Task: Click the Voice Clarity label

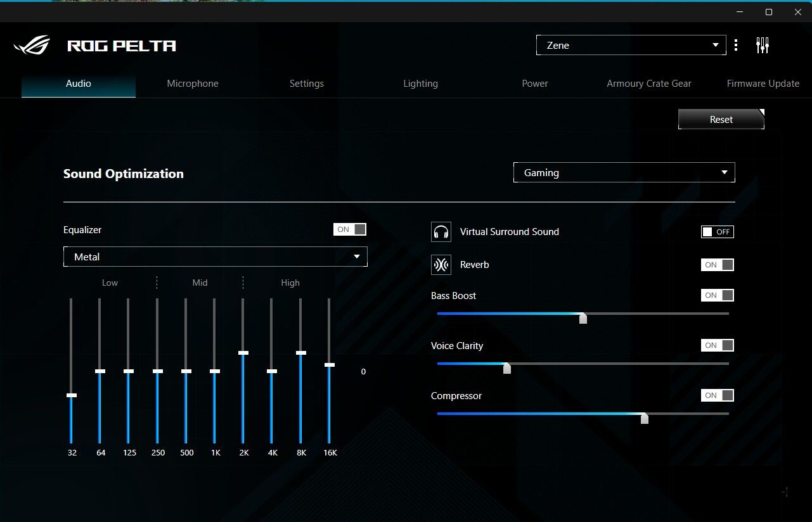Action: pos(457,346)
